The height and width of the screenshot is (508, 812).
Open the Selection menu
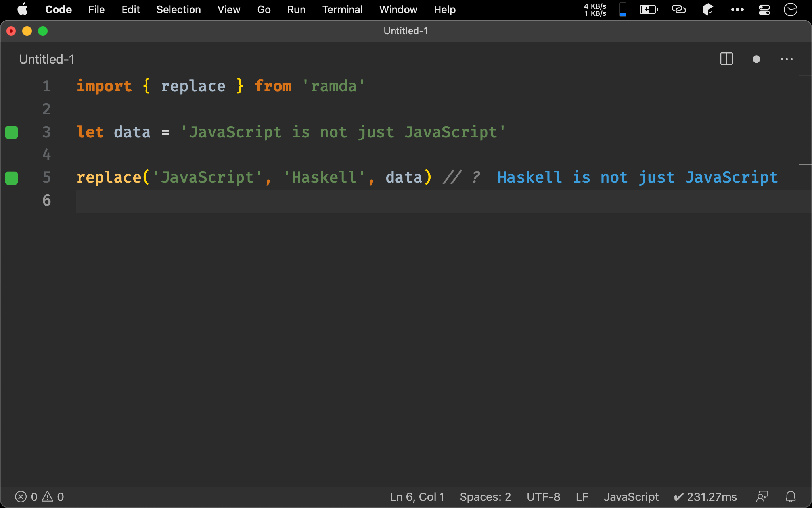click(178, 10)
